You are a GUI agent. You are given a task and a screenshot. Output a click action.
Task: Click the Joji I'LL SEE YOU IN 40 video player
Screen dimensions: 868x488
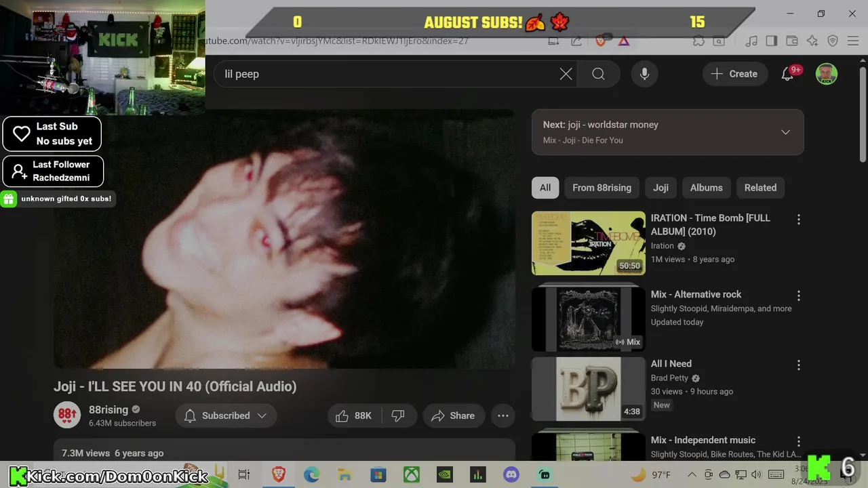coord(284,239)
